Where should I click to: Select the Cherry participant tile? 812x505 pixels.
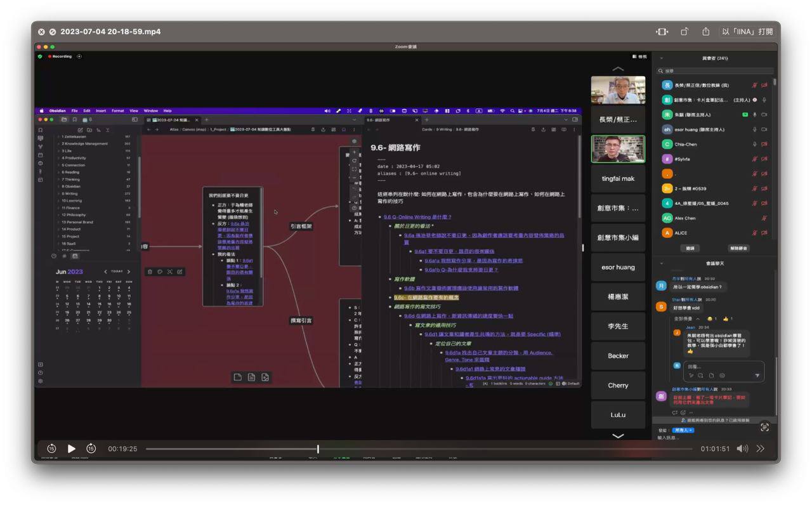pos(618,385)
